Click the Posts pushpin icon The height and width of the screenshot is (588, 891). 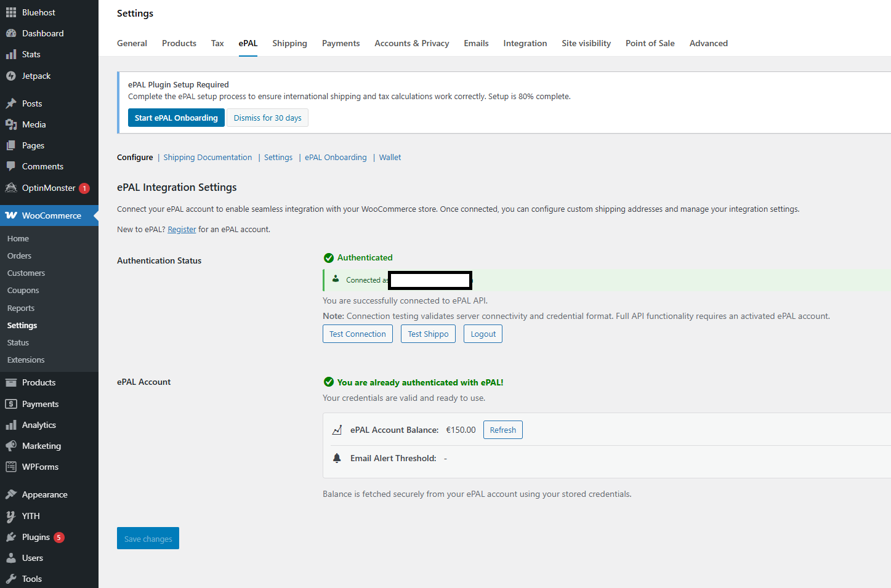tap(11, 103)
